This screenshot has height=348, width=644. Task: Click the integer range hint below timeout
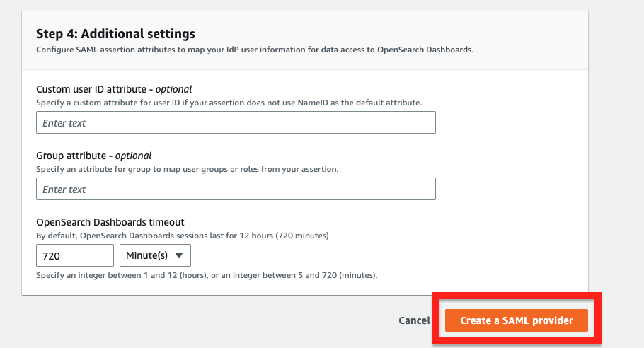click(207, 274)
